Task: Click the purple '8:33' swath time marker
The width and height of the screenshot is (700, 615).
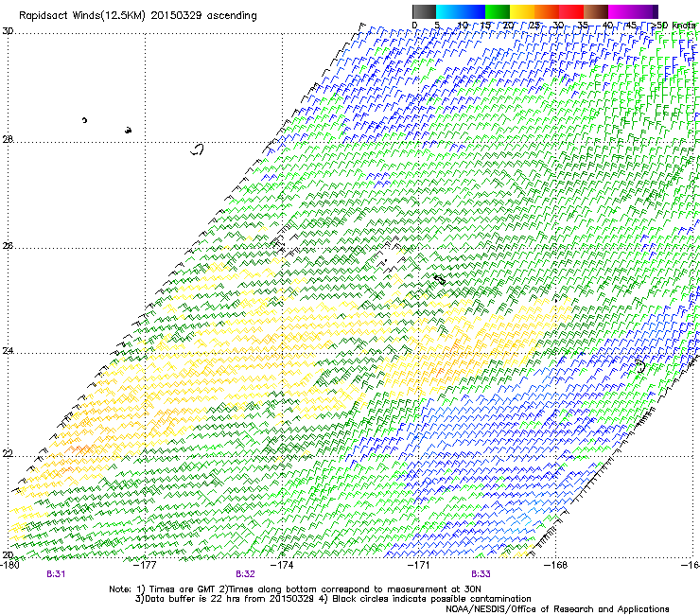Action: (481, 574)
